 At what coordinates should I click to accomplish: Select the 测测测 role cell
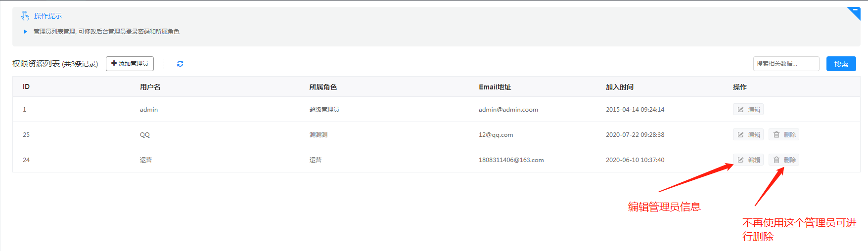pos(319,135)
